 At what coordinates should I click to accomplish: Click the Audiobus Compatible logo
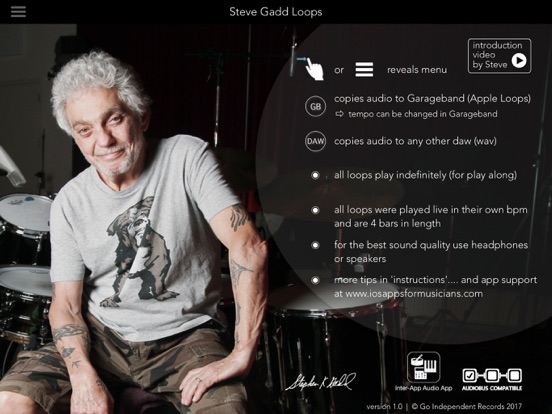click(492, 379)
